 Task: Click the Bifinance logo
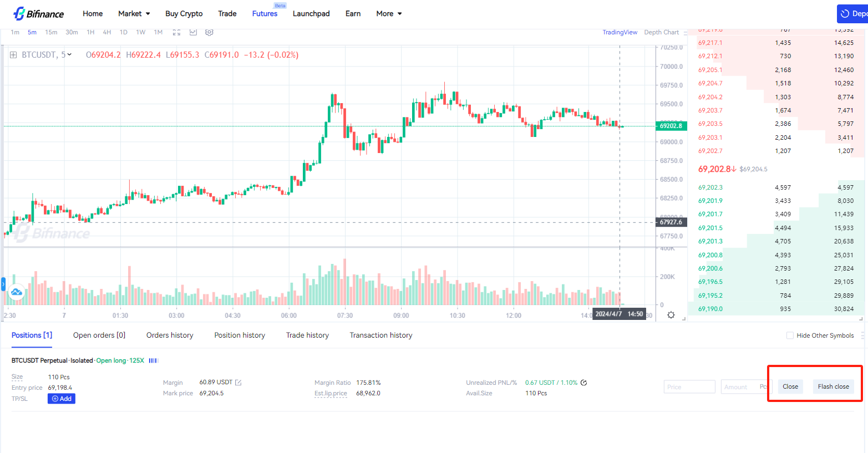(38, 13)
